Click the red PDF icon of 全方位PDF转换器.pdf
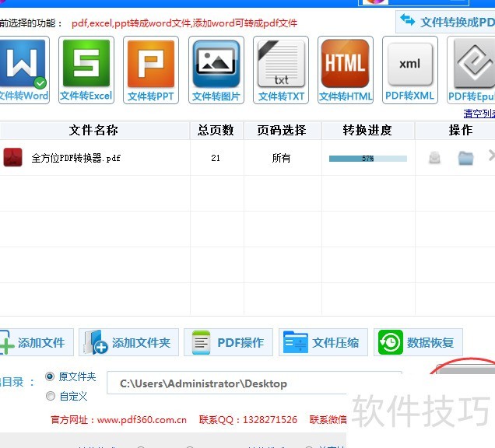The image size is (495, 448). pyautogui.click(x=12, y=157)
